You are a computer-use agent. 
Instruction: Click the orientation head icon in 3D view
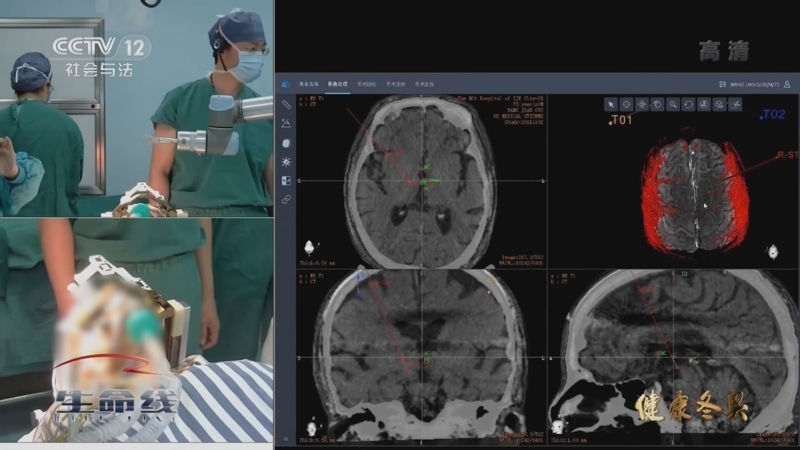pos(773,252)
